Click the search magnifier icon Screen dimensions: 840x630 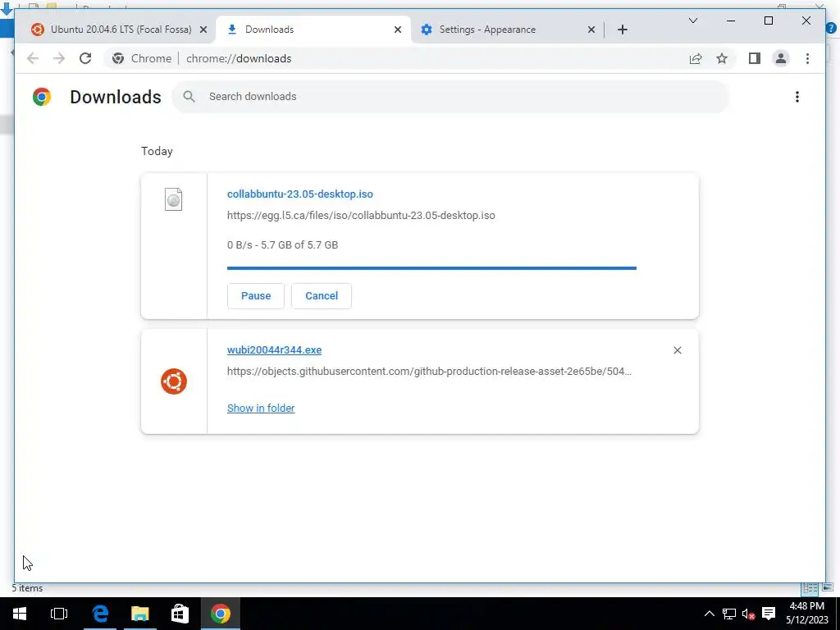tap(189, 97)
